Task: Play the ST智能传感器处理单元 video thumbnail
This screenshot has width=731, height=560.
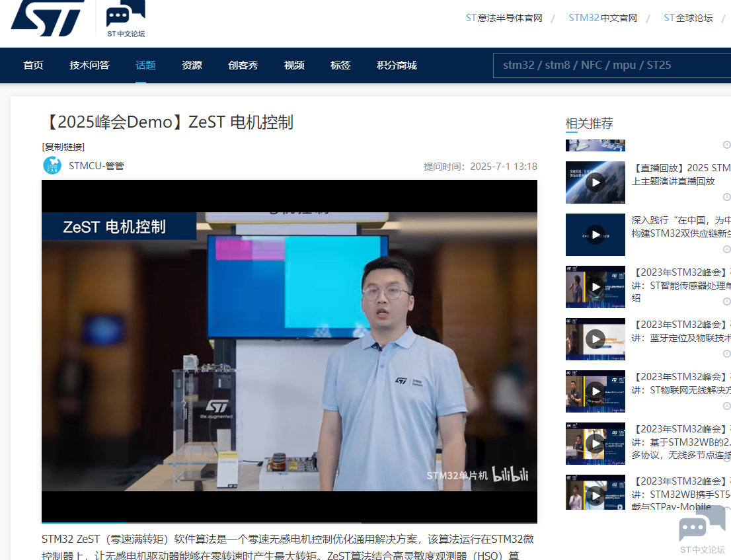Action: [x=596, y=287]
